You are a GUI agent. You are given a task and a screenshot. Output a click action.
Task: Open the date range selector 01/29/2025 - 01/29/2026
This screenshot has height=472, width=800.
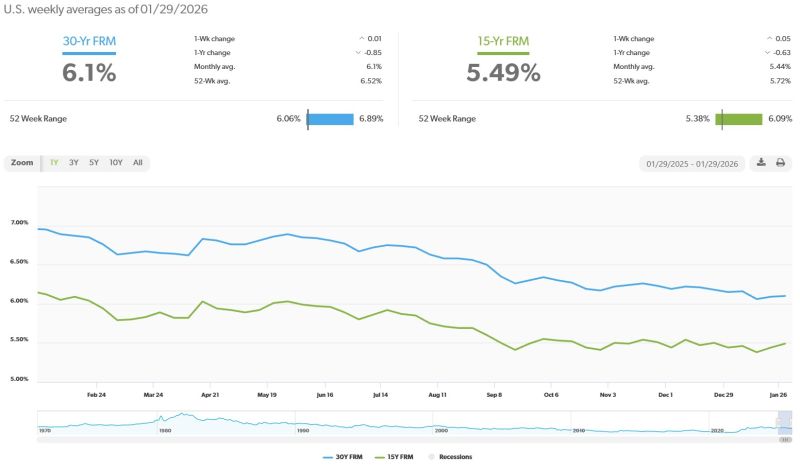pos(691,163)
